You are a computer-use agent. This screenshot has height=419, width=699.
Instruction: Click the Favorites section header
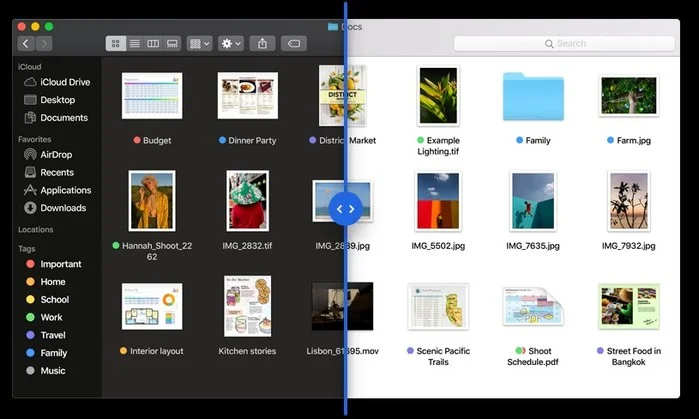(35, 139)
